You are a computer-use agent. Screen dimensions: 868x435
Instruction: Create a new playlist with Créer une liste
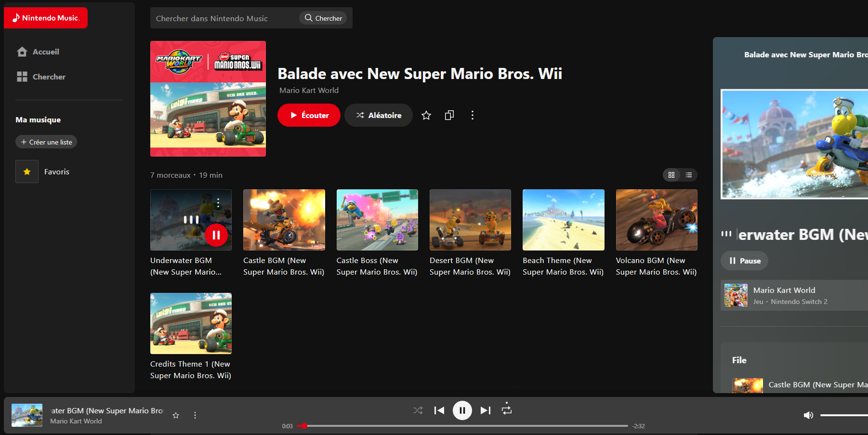(x=46, y=142)
